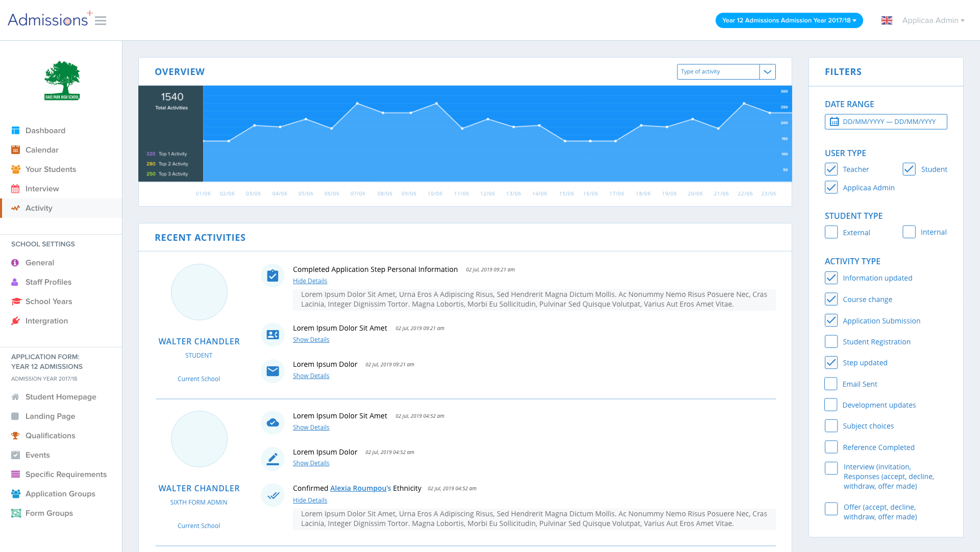Click the General info icon

coord(15,263)
